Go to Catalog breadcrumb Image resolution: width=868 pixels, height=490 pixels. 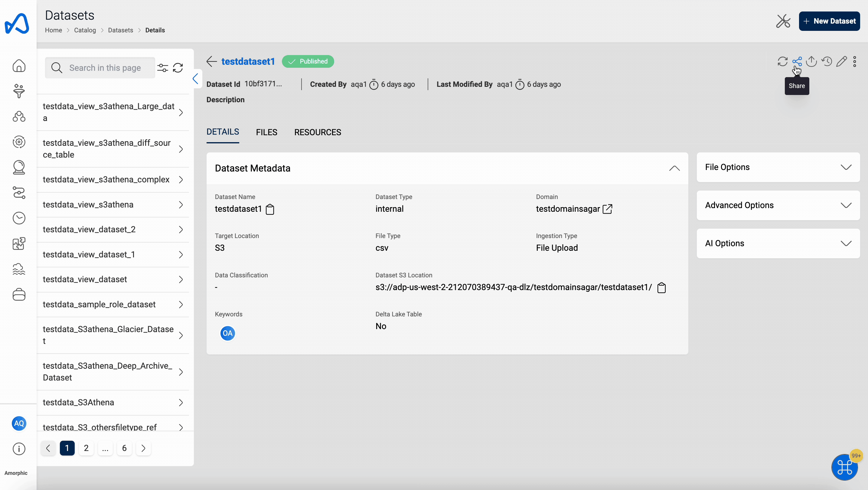85,30
